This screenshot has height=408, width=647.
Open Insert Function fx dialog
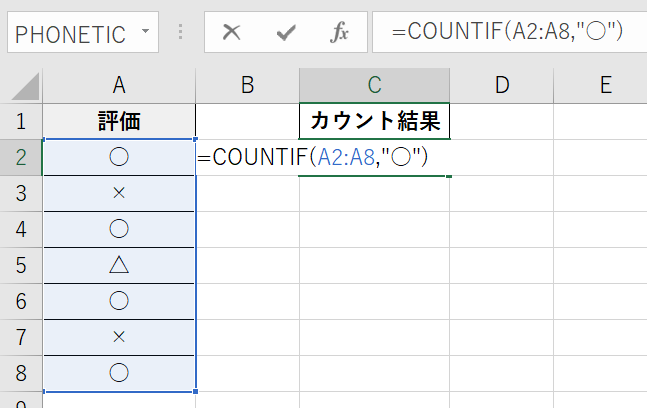[x=340, y=32]
